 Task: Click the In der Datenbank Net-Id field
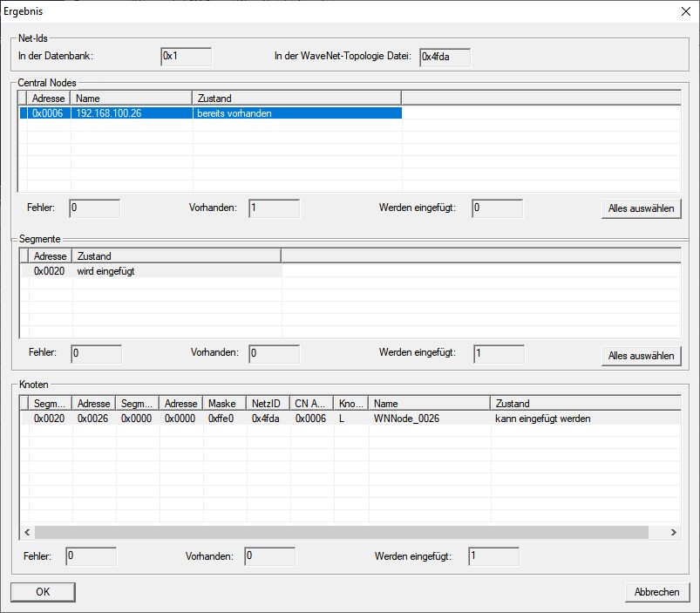[187, 57]
